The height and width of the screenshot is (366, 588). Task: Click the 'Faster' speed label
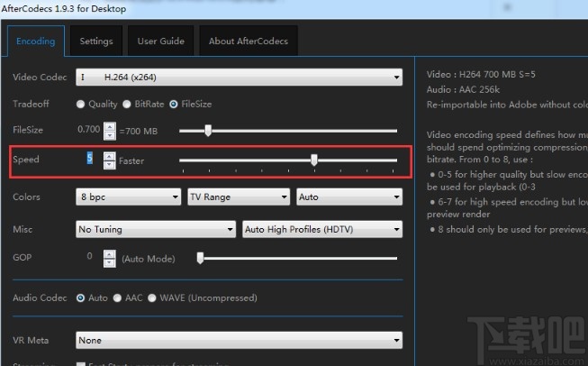click(x=131, y=161)
